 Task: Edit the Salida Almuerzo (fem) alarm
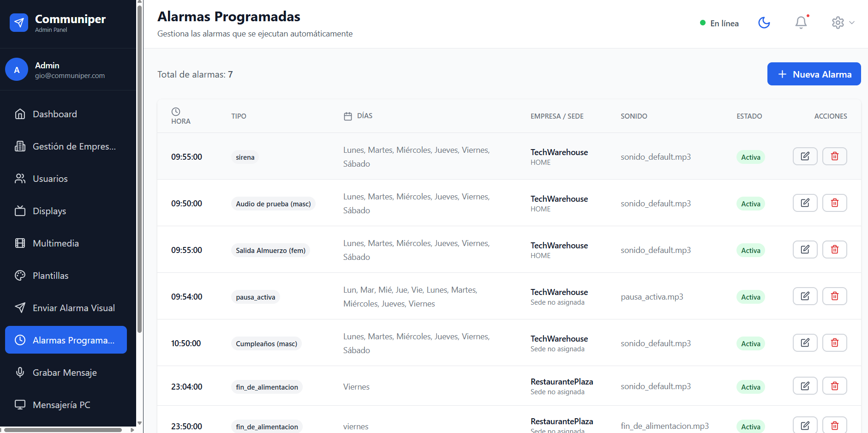(x=805, y=250)
